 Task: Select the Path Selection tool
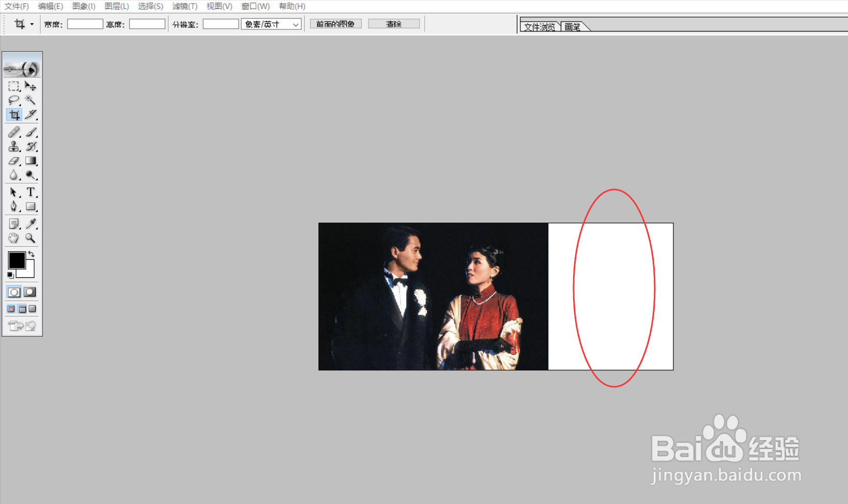pos(14,193)
